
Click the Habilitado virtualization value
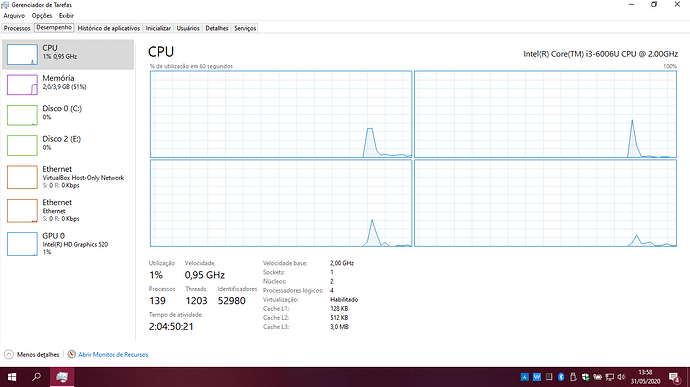pyautogui.click(x=344, y=299)
